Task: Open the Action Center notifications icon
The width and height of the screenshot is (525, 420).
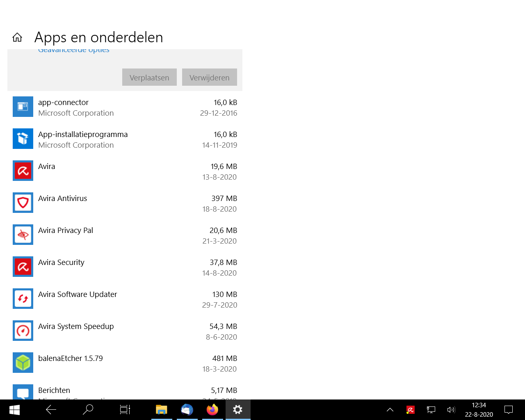Action: [x=509, y=410]
